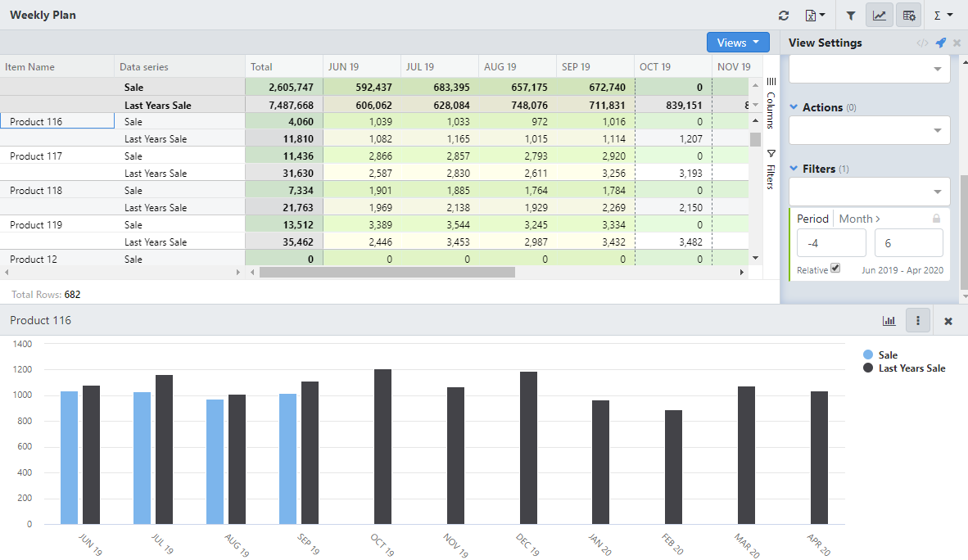Screen dimensions: 968x560
Task: Close the View Settings panel
Action: pos(957,43)
